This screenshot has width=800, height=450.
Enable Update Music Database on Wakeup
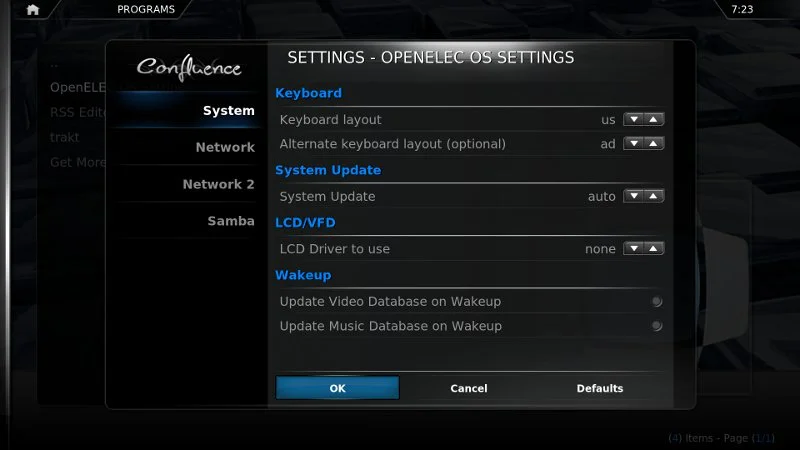(x=657, y=326)
